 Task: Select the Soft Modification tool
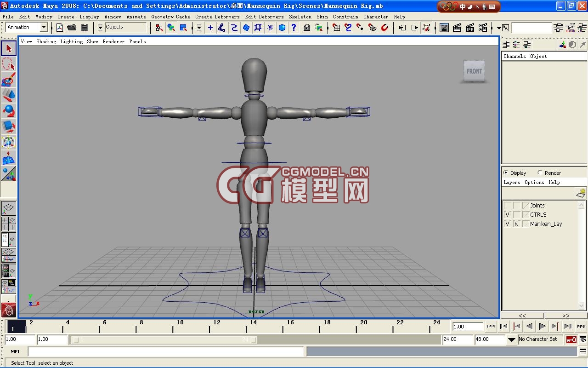coord(9,158)
